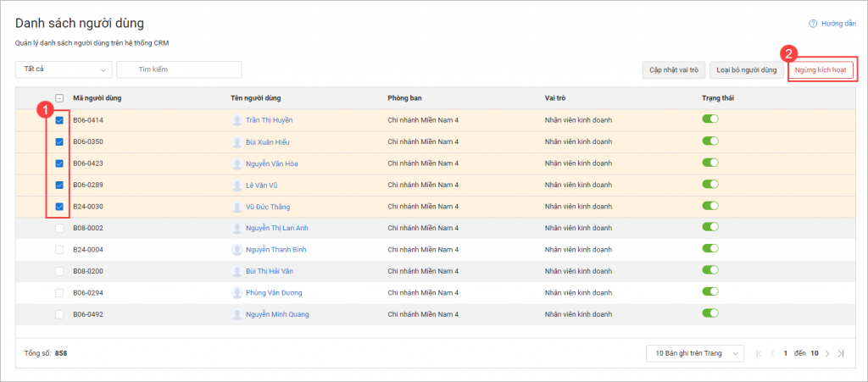Viewport: 868px width, 382px height.
Task: Click avatar icon of Nguyễn Minh Quang
Action: [237, 314]
